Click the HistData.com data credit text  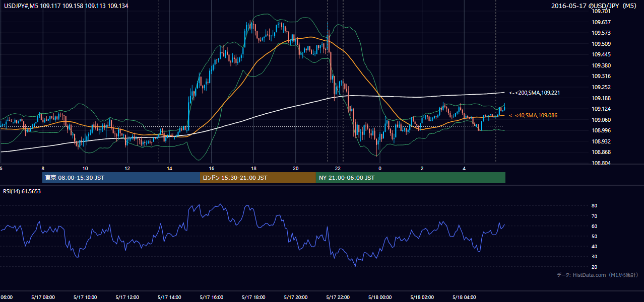[598, 275]
